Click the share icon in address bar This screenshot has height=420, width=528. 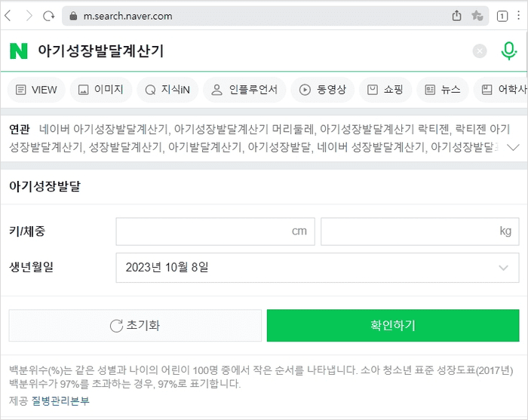(x=456, y=16)
